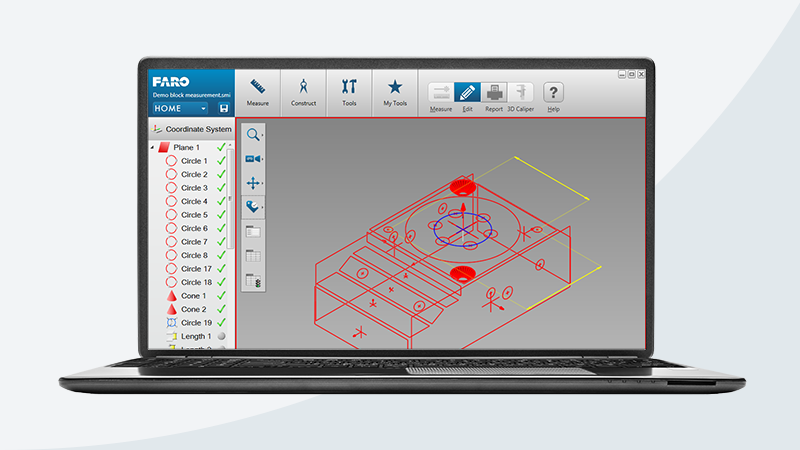Click the blue circle in 3D view
The image size is (800, 450).
coord(462,231)
